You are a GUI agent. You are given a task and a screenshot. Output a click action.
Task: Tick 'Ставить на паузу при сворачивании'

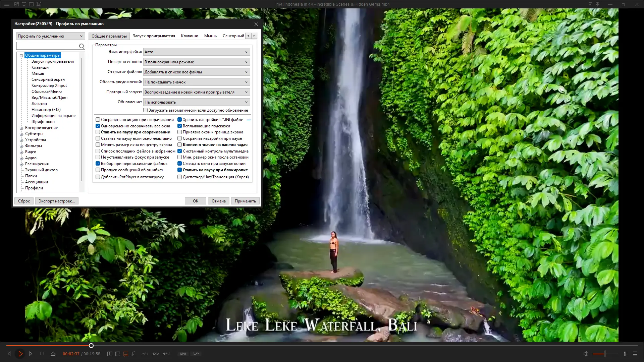click(x=98, y=132)
